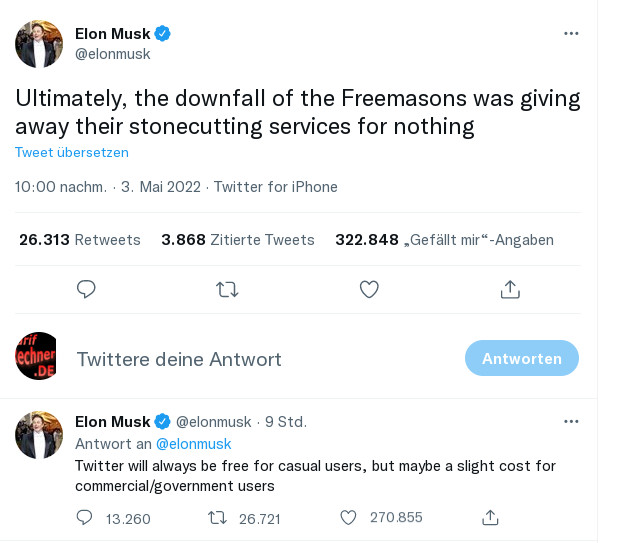626x543 pixels.
Task: Click the reply icon on main tweet
Action: [87, 289]
